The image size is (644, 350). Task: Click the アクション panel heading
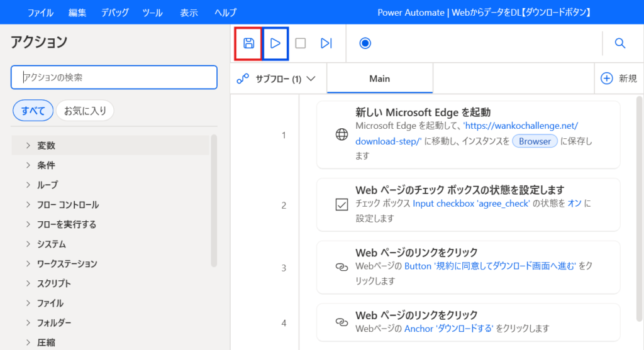[38, 41]
